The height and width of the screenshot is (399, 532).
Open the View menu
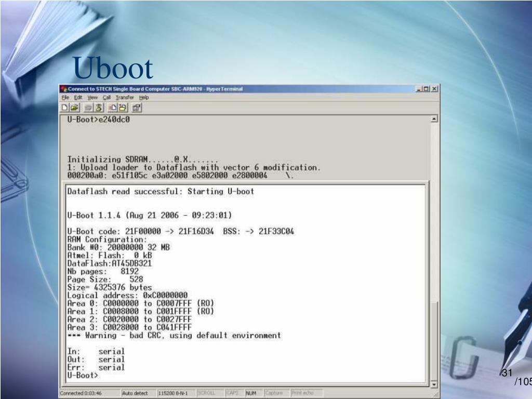coord(92,97)
